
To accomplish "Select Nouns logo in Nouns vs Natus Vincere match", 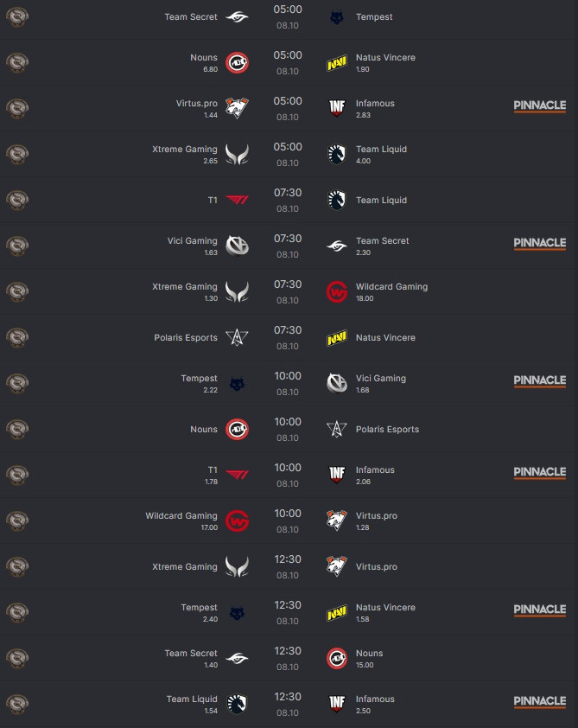I will pos(237,63).
